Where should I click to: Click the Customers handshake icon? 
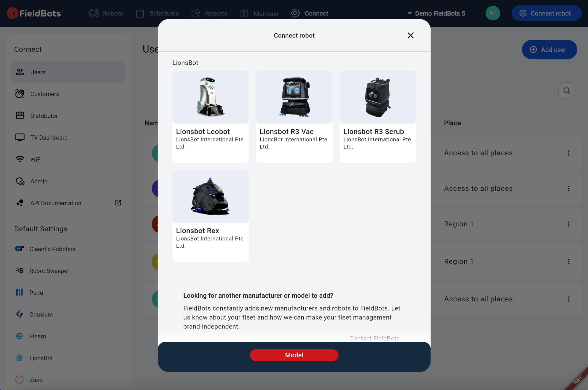pos(20,94)
